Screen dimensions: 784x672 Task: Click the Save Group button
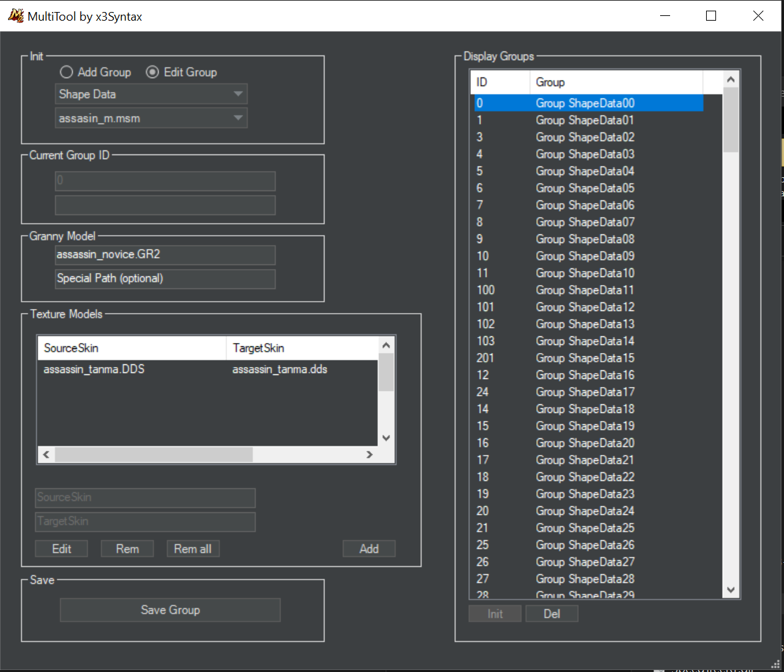pyautogui.click(x=170, y=610)
